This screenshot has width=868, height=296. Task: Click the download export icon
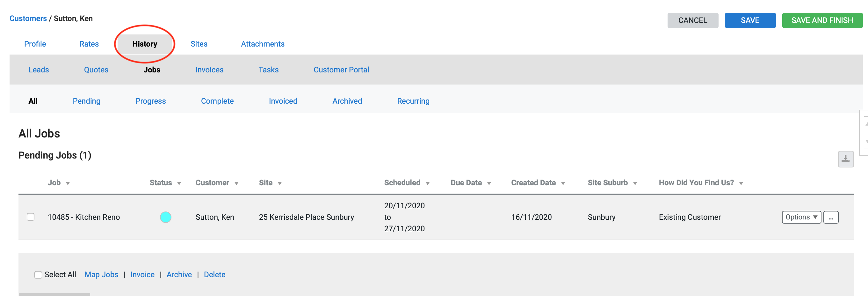point(845,159)
